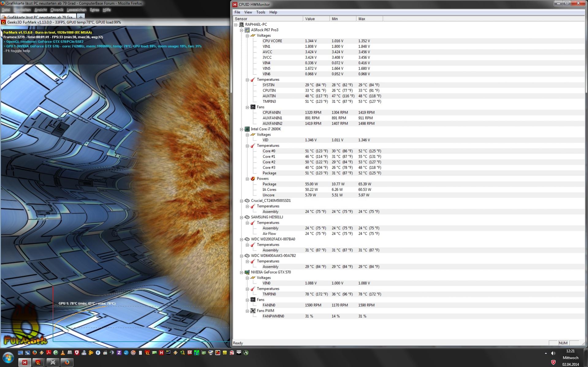Click the WDC WD2002FAEX-007BA0 drive icon
Image resolution: width=588 pixels, height=367 pixels.
tap(247, 239)
